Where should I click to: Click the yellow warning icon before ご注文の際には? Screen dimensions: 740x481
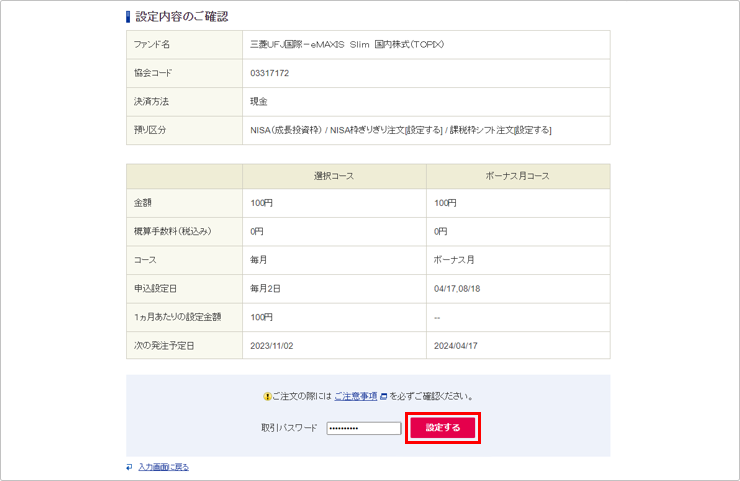coord(267,396)
